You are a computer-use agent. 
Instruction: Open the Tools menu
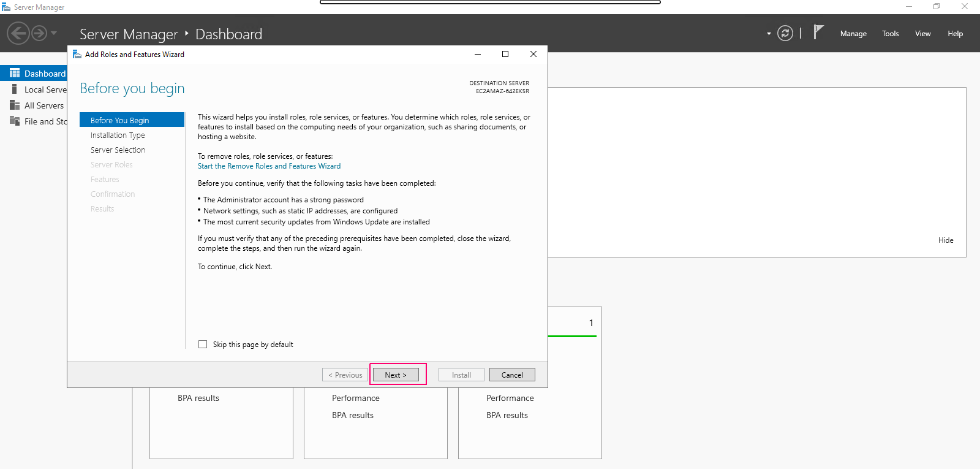pos(891,34)
